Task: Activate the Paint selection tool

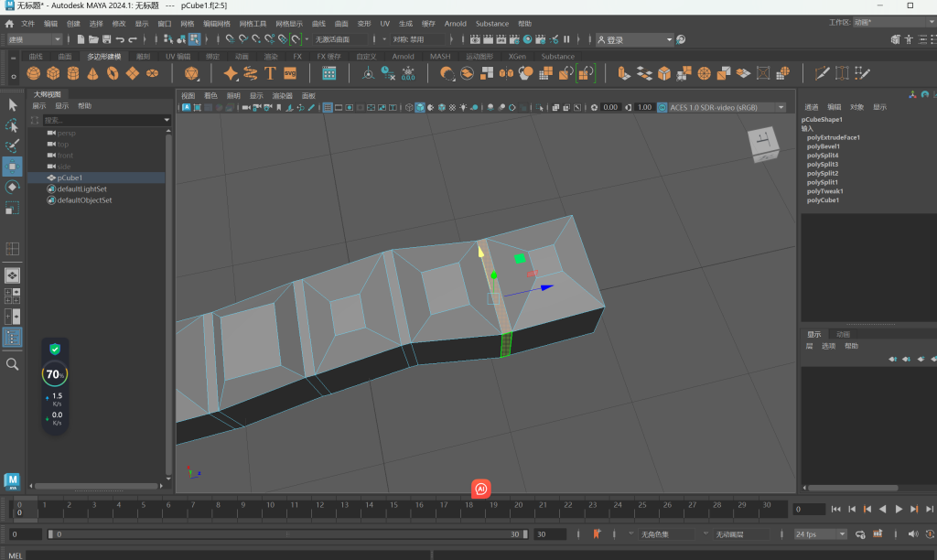Action: (13, 145)
